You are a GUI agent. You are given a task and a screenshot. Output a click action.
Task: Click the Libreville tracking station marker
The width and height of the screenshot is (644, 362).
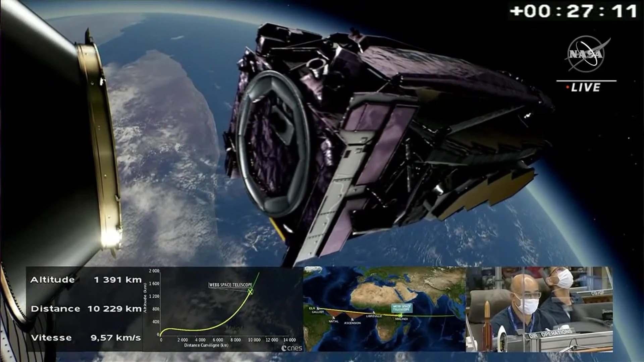pyautogui.click(x=373, y=312)
